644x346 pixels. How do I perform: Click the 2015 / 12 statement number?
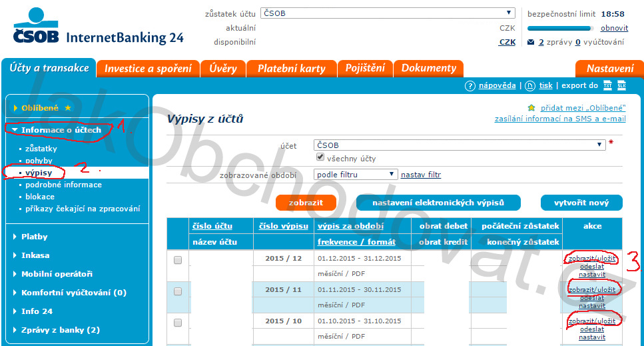tap(284, 259)
